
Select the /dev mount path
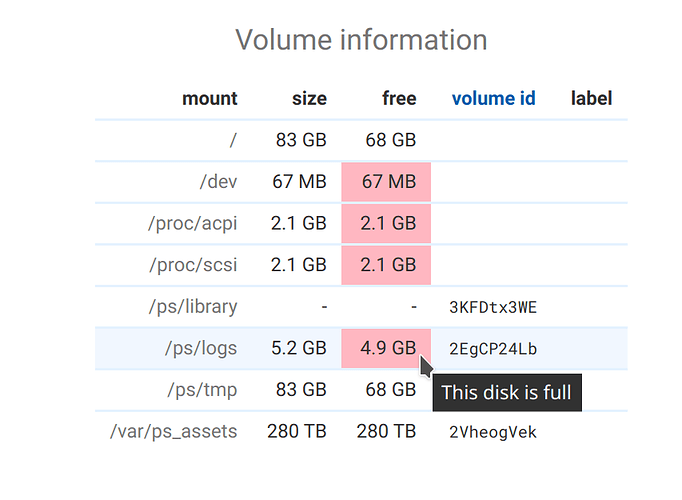click(218, 182)
